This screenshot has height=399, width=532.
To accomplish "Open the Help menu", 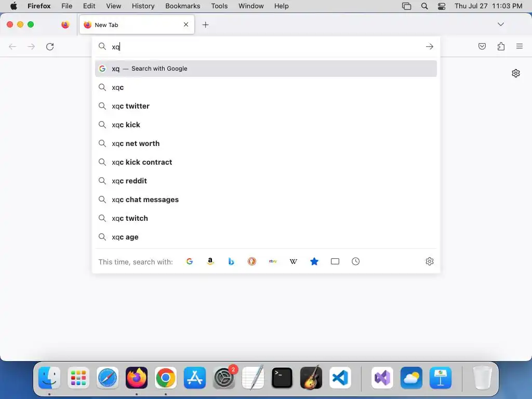I will (x=281, y=6).
